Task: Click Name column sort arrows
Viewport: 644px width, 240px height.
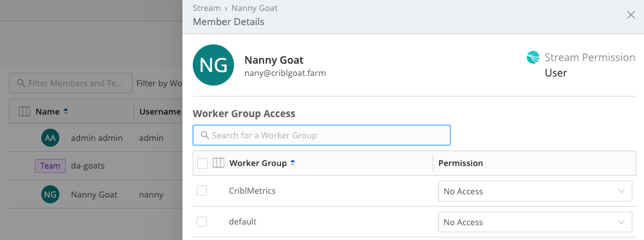Action: [66, 111]
